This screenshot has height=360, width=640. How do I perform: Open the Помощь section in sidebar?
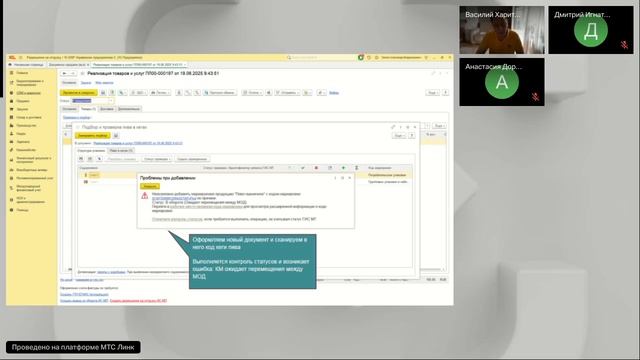(x=22, y=210)
